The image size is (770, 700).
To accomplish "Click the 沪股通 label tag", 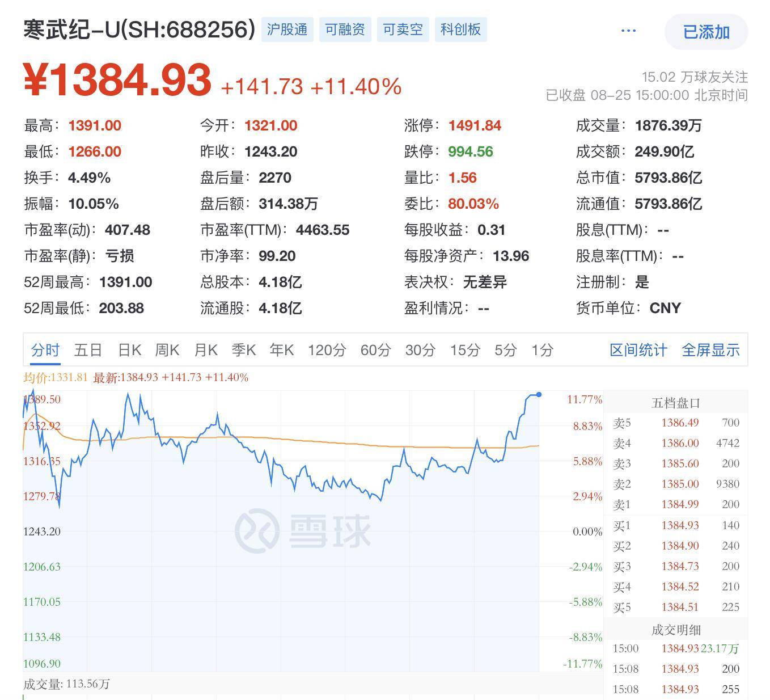I will tap(287, 29).
